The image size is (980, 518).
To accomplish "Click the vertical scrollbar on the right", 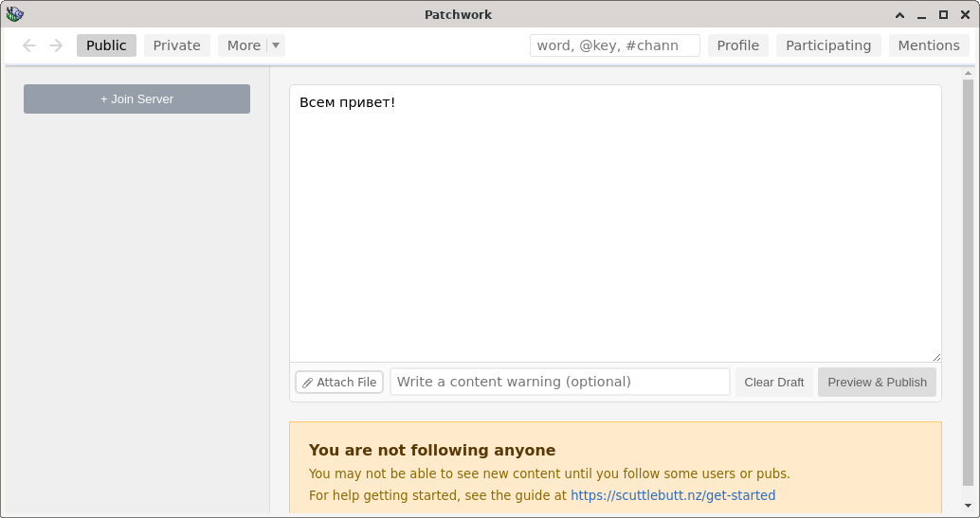I will coord(966,284).
